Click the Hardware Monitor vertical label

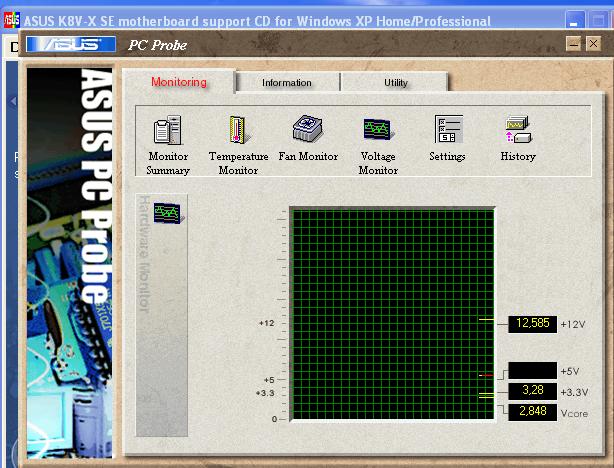coord(144,254)
